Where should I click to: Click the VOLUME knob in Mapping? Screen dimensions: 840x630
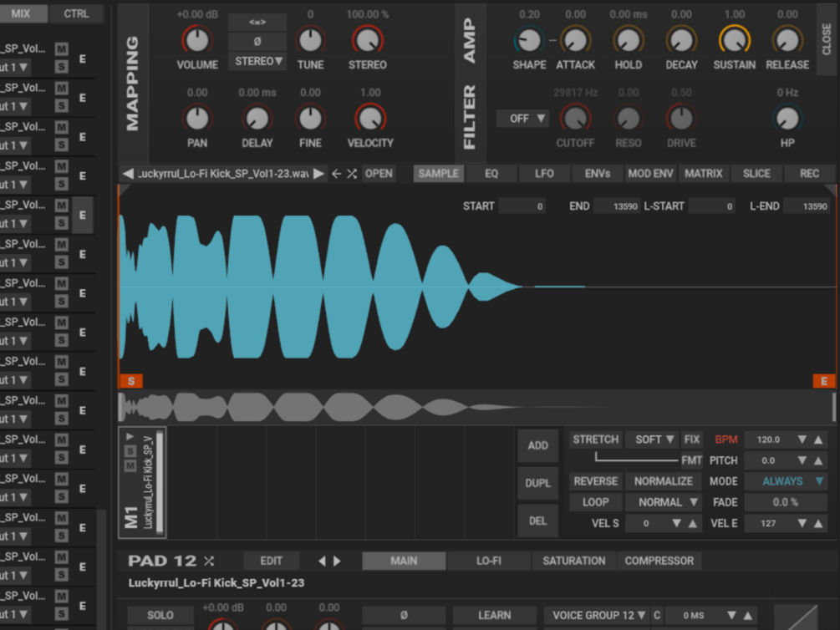tap(197, 40)
